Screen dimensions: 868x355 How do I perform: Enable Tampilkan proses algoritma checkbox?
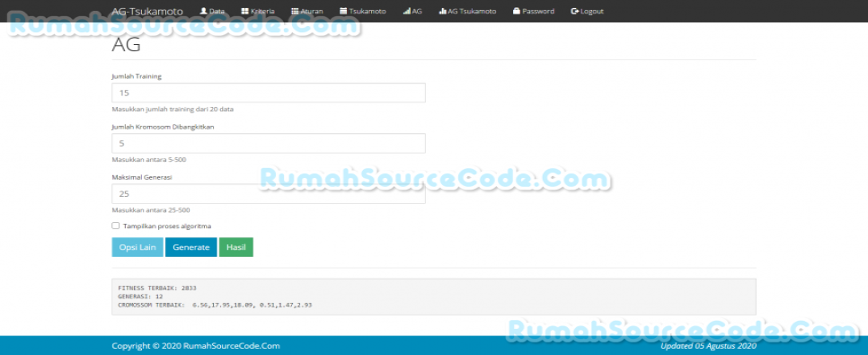coord(116,226)
